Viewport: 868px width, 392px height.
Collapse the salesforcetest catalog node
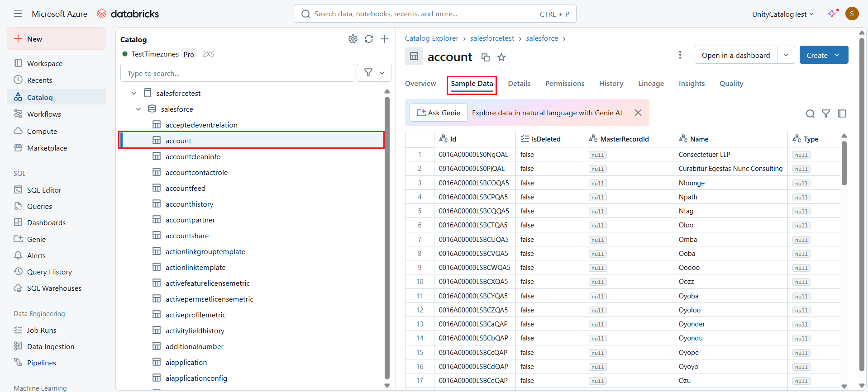(134, 94)
